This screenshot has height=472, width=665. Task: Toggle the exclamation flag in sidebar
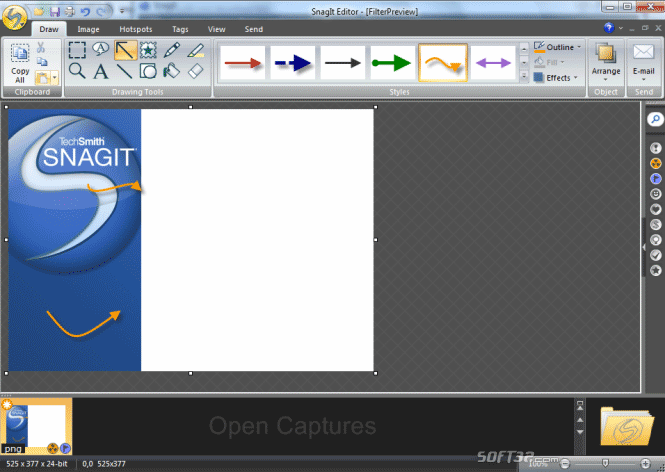click(656, 148)
